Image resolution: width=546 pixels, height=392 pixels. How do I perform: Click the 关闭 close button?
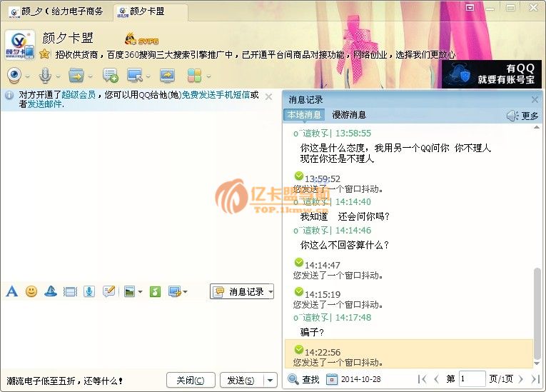(x=191, y=381)
